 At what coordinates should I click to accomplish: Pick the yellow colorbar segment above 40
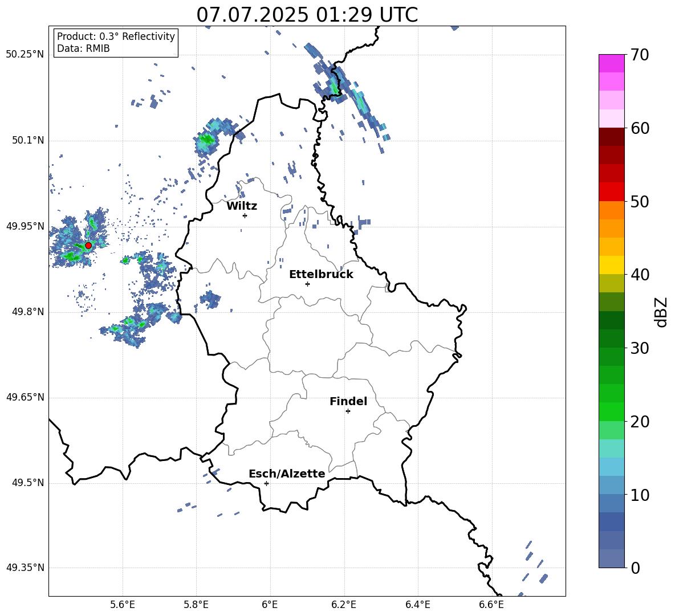[x=612, y=265]
